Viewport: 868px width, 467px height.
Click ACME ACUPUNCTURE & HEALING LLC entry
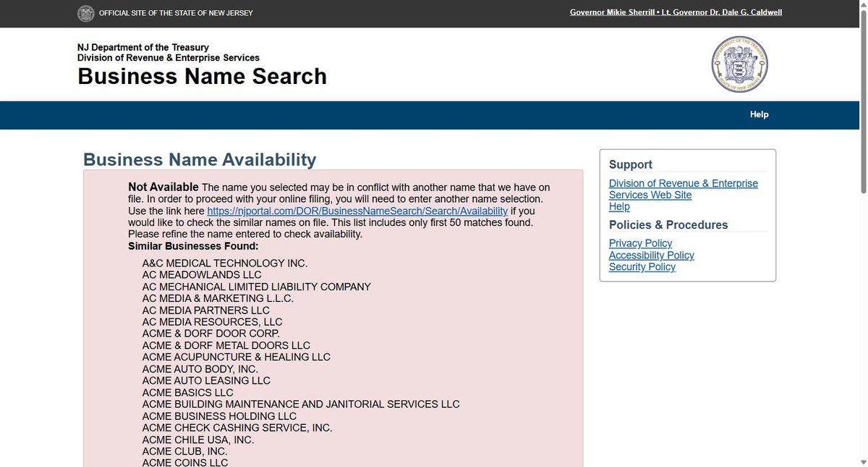pos(237,357)
